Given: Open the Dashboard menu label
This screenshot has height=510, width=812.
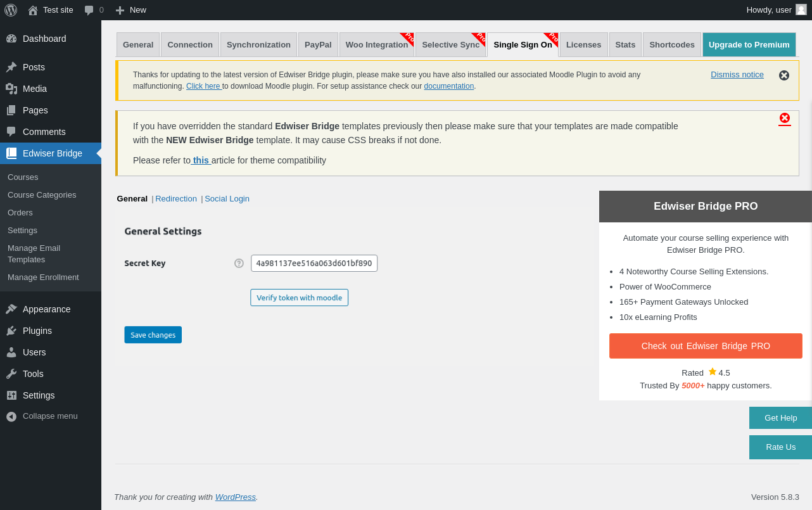Looking at the screenshot, I should coord(44,39).
